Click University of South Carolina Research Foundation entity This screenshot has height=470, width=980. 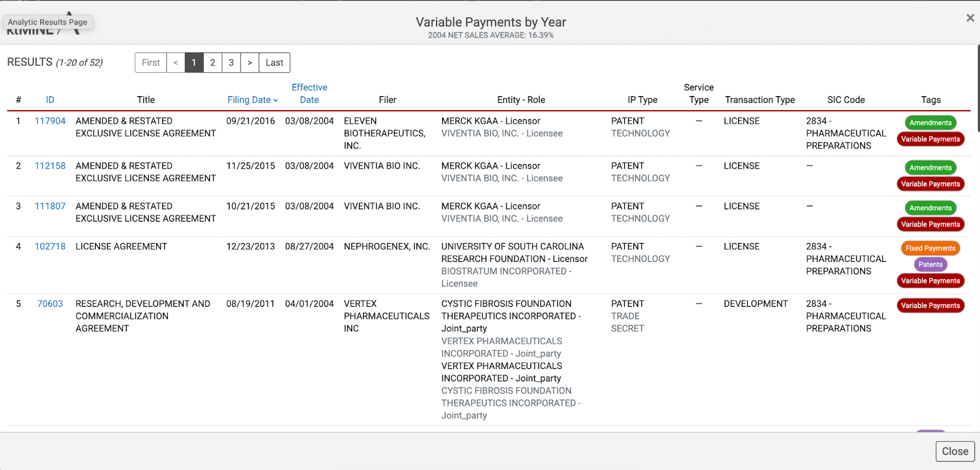pos(514,253)
